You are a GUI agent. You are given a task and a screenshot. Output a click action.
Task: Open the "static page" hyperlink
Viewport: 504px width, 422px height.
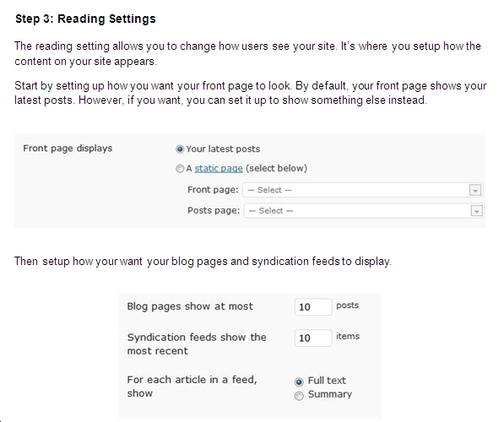219,168
